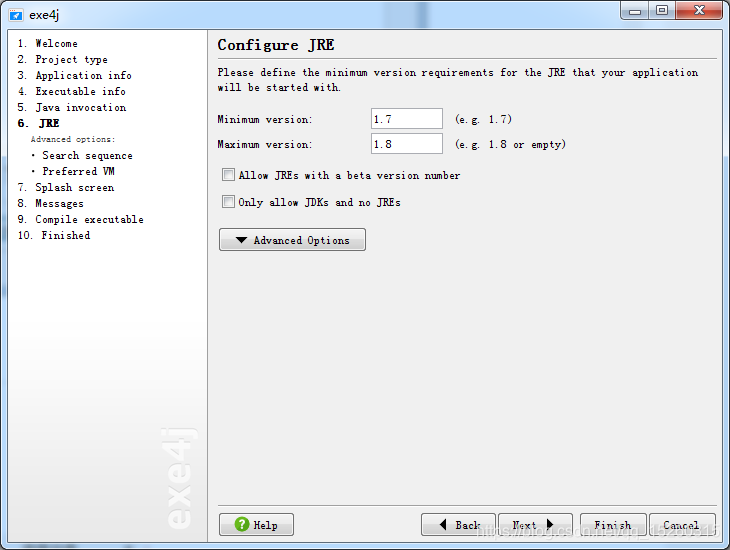Click the Cancel button
The image size is (730, 550).
pos(682,524)
